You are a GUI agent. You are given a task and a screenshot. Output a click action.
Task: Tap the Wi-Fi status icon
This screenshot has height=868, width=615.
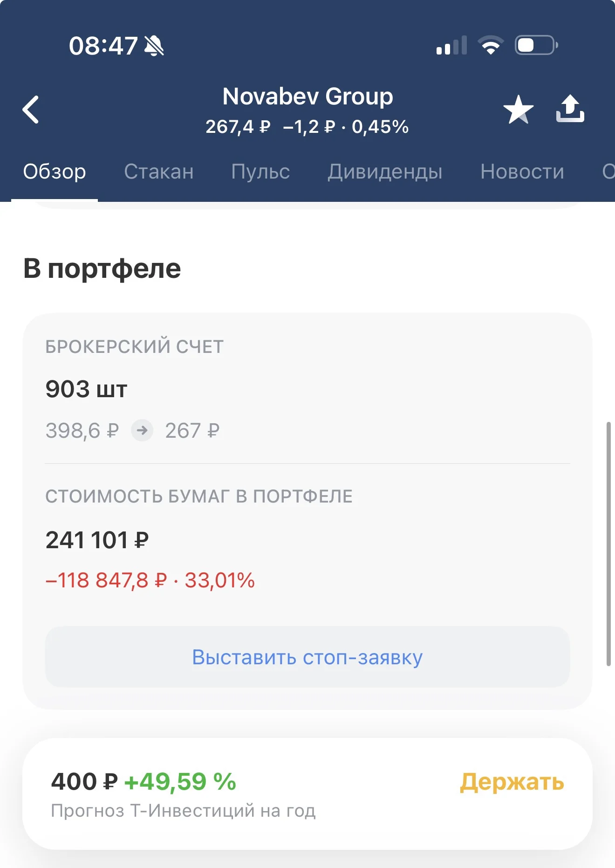tap(490, 45)
